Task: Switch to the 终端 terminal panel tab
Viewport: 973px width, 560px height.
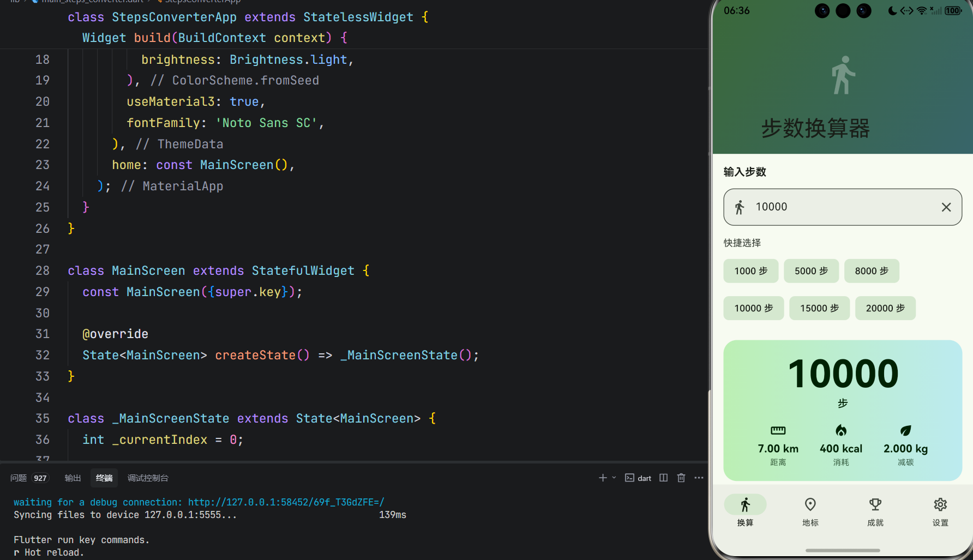Action: [x=104, y=478]
